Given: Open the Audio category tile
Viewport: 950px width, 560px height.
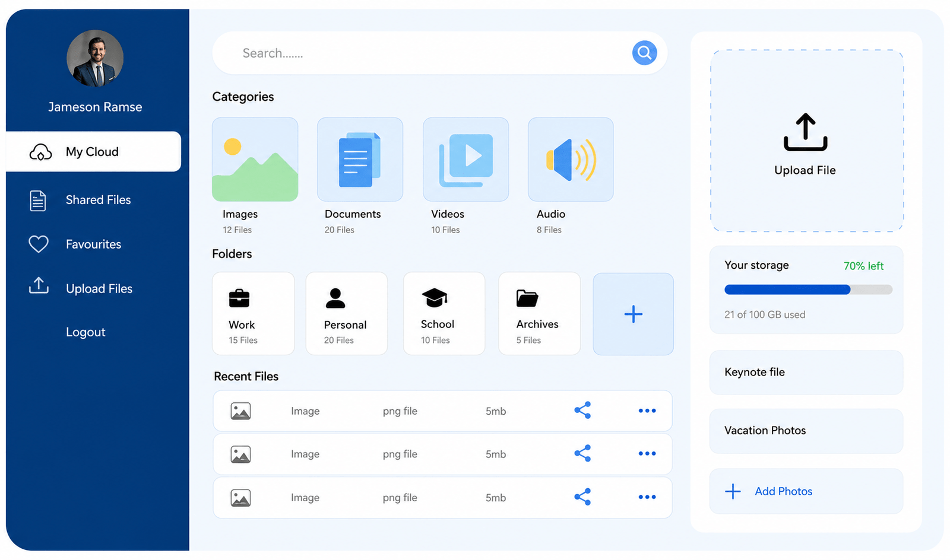Looking at the screenshot, I should pyautogui.click(x=571, y=160).
